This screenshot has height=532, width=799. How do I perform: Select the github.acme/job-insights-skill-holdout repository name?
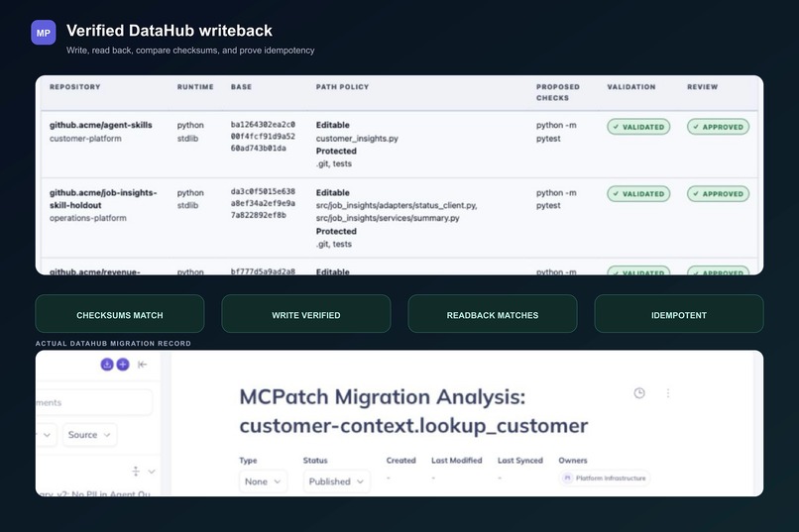(x=103, y=198)
